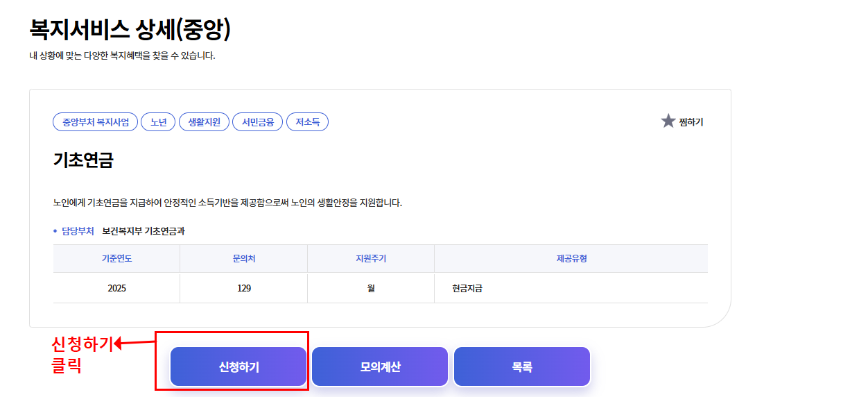Click the star icon to bookmark this service

[668, 121]
